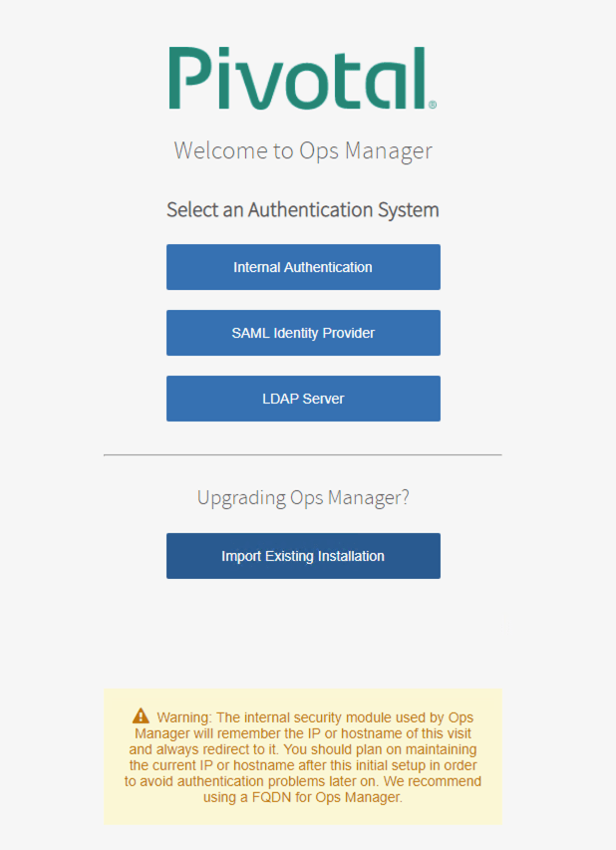
Task: Click the letter 'P' in Pivotal logo
Action: pyautogui.click(x=189, y=78)
